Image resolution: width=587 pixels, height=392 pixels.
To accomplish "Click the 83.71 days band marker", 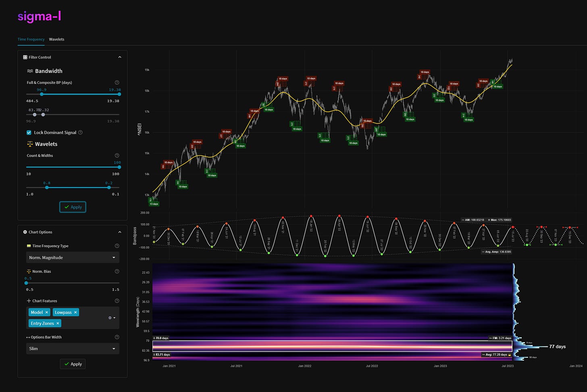I will tap(162, 354).
